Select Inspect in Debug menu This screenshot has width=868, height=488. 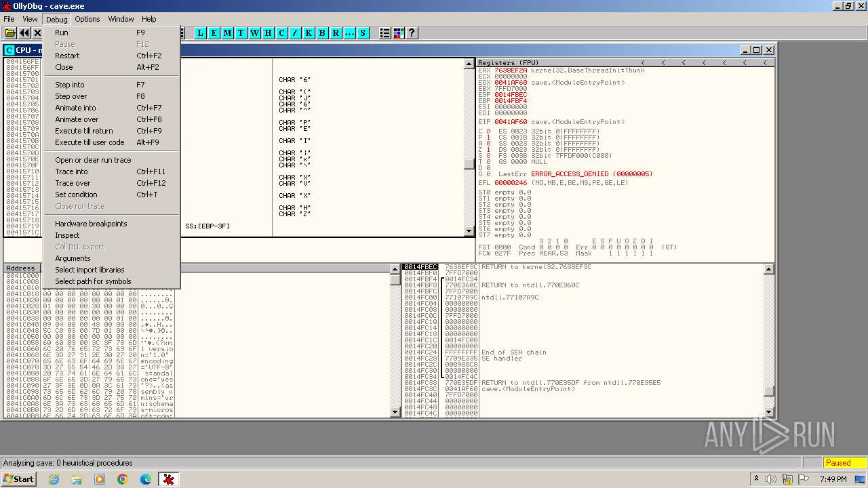pos(111,235)
